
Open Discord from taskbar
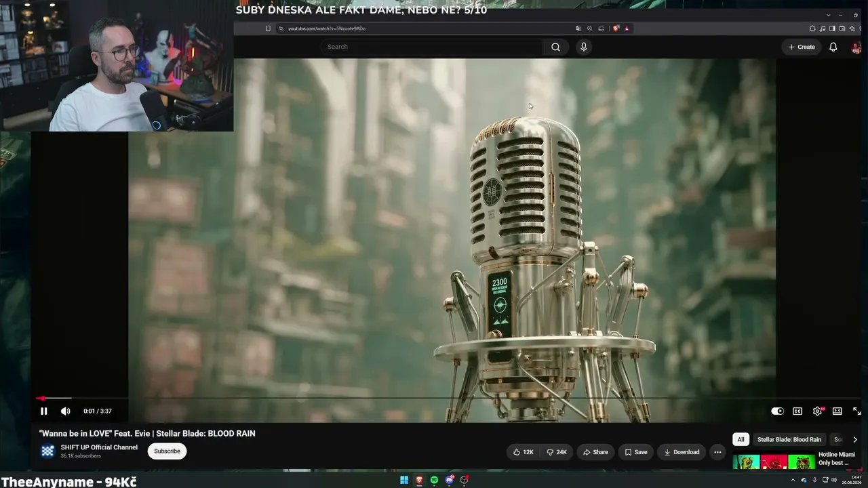pos(449,480)
